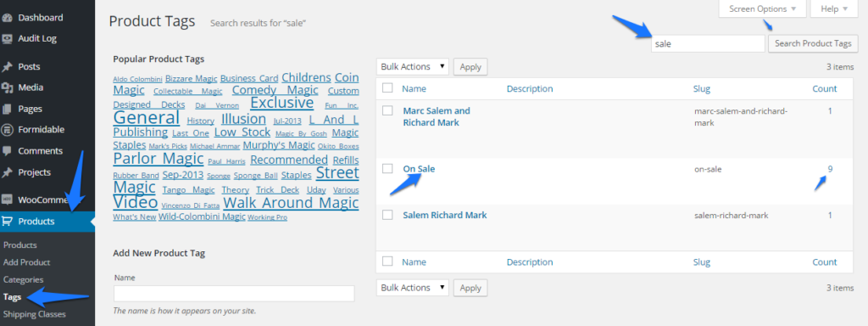Open the On Sale tag link
This screenshot has height=326, width=868.
pyautogui.click(x=419, y=169)
